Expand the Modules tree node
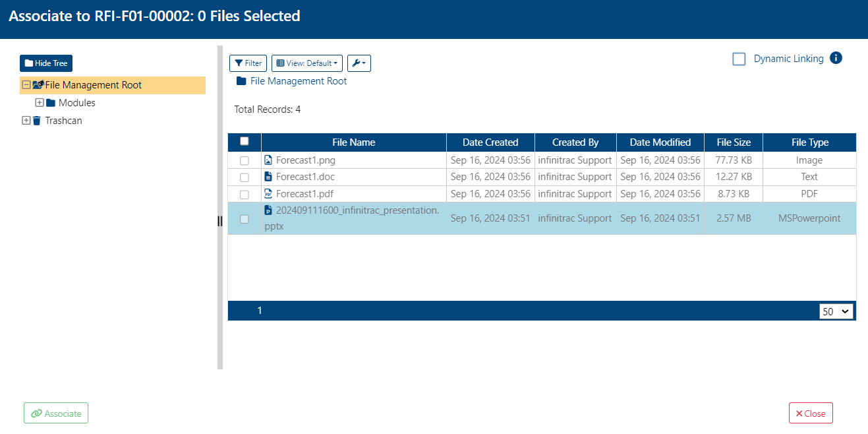 pos(40,103)
